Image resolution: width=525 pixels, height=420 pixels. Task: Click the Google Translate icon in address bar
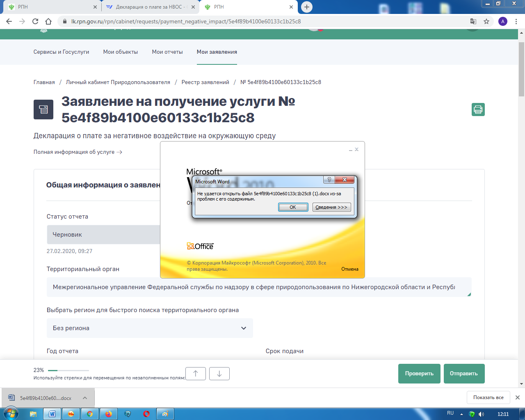pyautogui.click(x=473, y=21)
